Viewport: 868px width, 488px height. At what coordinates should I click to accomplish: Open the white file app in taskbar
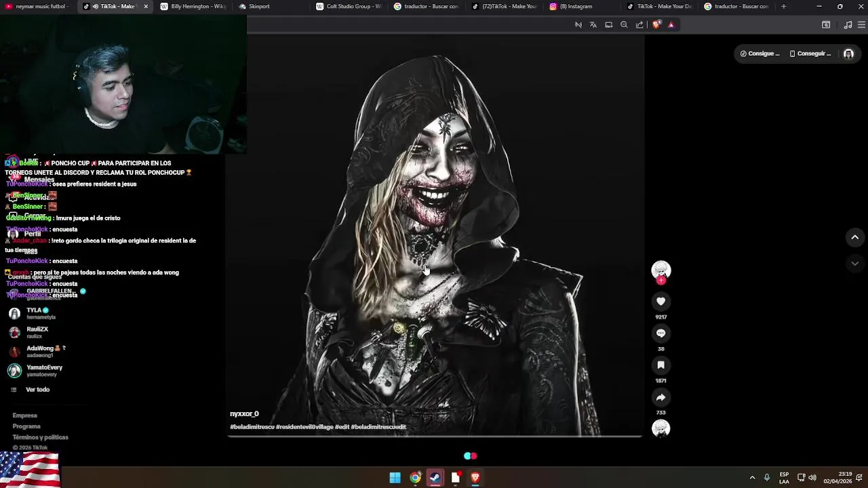[x=456, y=478]
